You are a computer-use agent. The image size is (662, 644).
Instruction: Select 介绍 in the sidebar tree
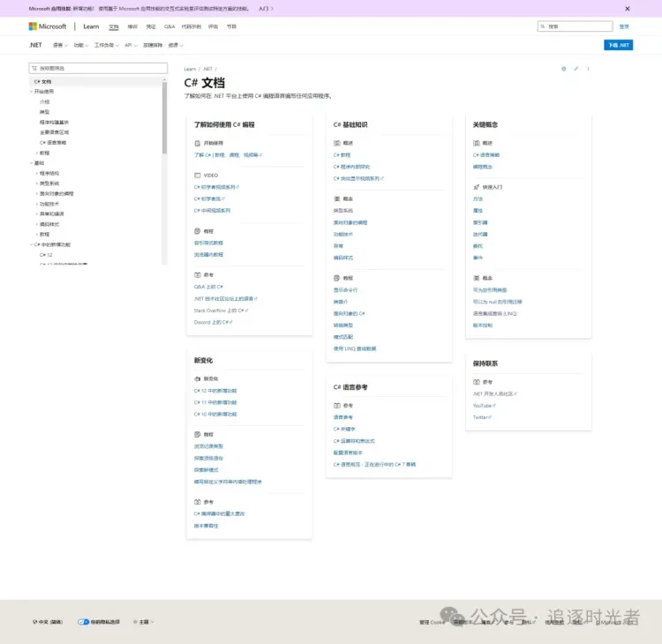tap(44, 101)
